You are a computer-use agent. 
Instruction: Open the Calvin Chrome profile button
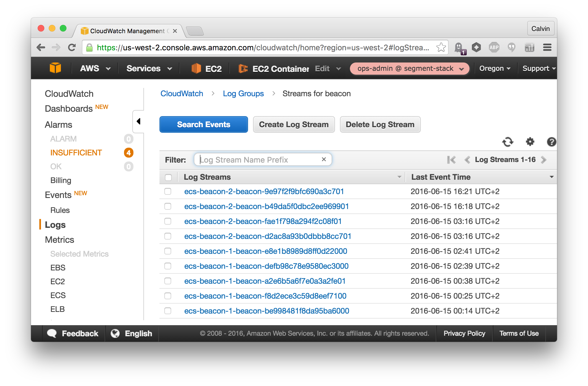click(x=540, y=28)
